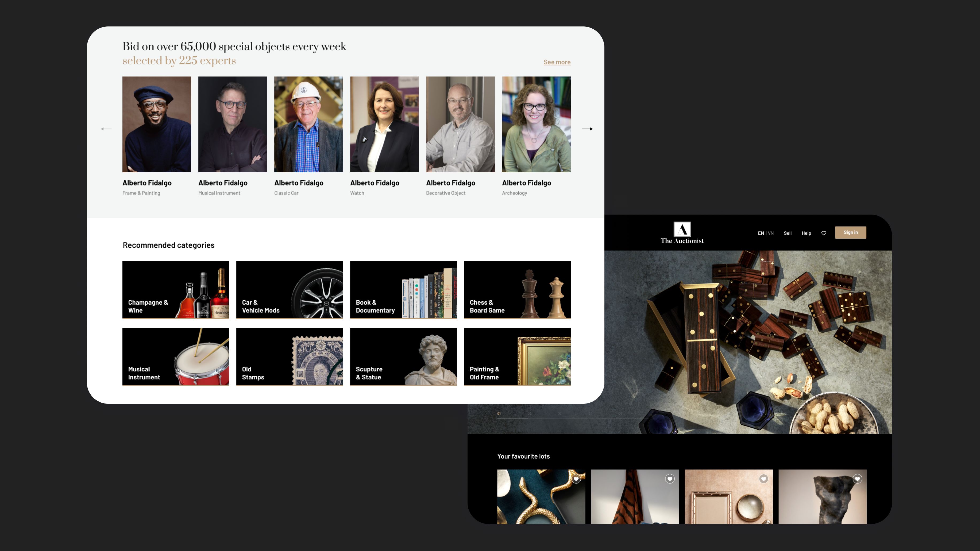Toggle favourite heart on torso sculpture lot

coord(857,479)
